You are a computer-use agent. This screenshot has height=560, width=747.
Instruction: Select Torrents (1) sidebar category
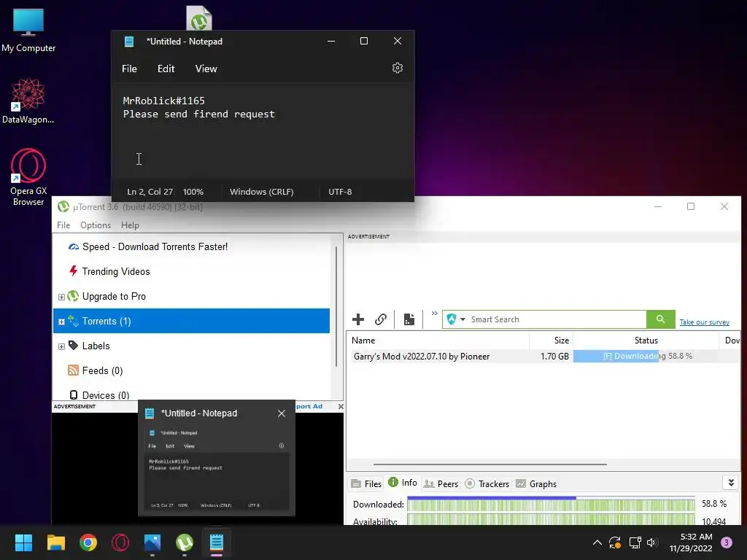tap(191, 321)
